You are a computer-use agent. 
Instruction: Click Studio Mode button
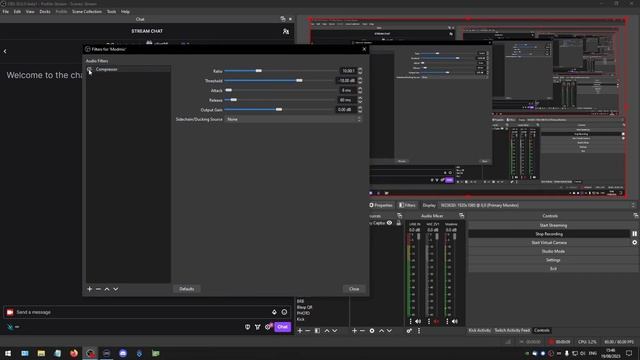(553, 251)
